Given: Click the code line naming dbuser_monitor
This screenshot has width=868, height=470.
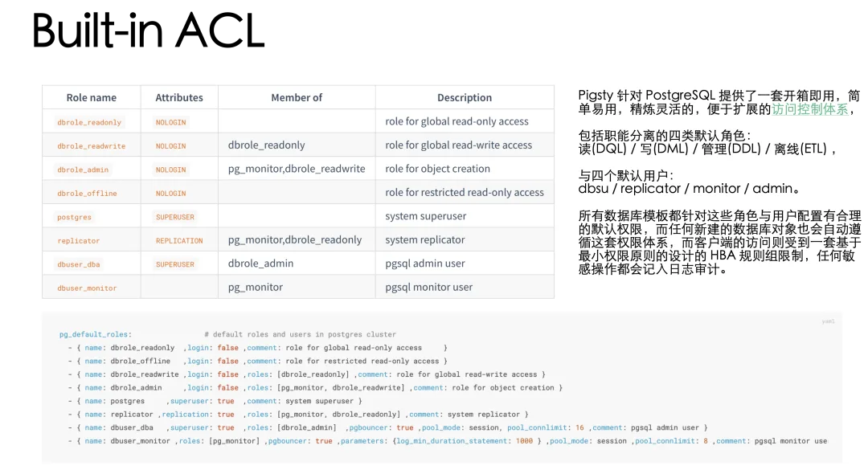Looking at the screenshot, I should tap(448, 440).
